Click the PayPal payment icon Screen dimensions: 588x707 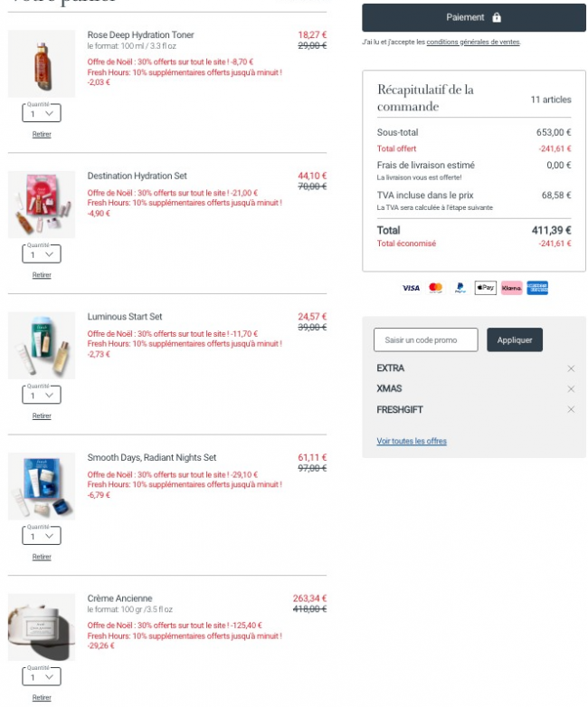pyautogui.click(x=460, y=288)
